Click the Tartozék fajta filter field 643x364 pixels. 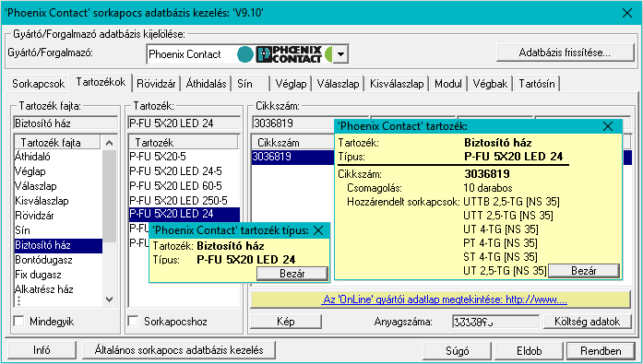65,123
